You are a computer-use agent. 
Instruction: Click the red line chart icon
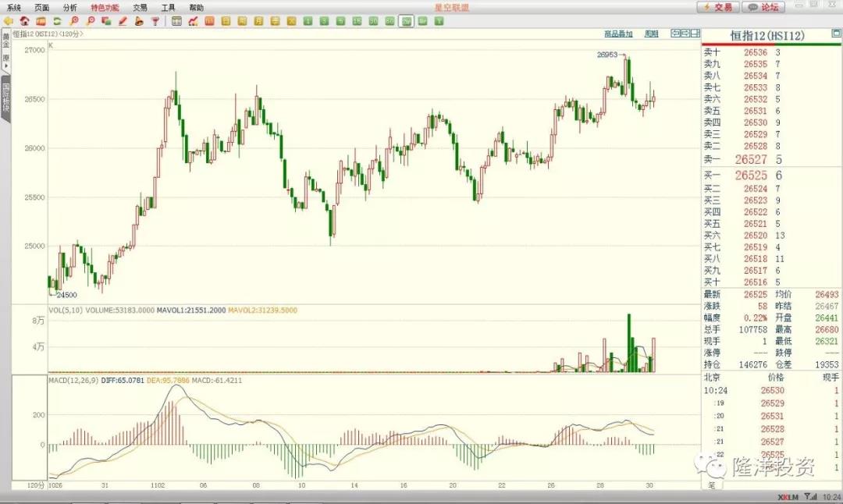coord(193,22)
